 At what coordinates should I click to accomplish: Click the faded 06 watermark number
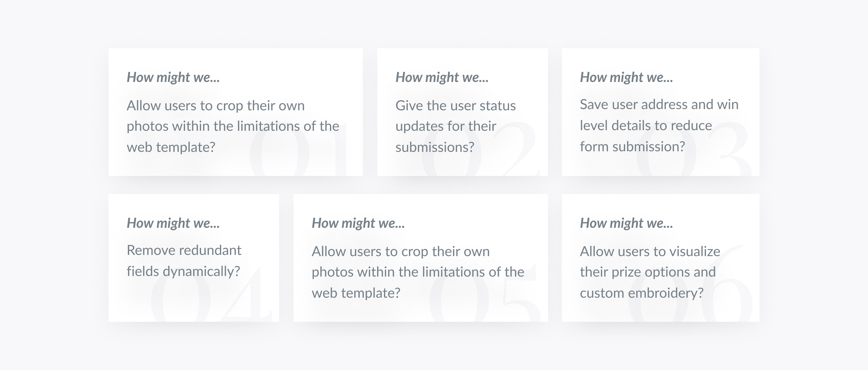pos(691,283)
